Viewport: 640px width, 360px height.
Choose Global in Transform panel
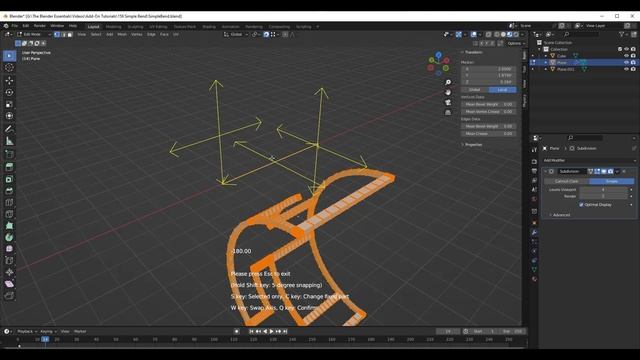475,90
